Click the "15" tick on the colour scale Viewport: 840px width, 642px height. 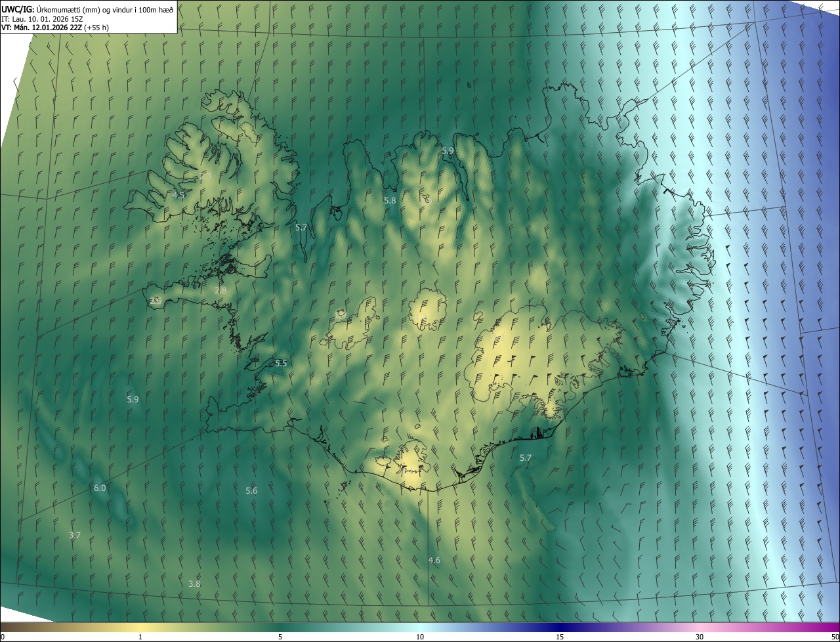[x=560, y=637]
